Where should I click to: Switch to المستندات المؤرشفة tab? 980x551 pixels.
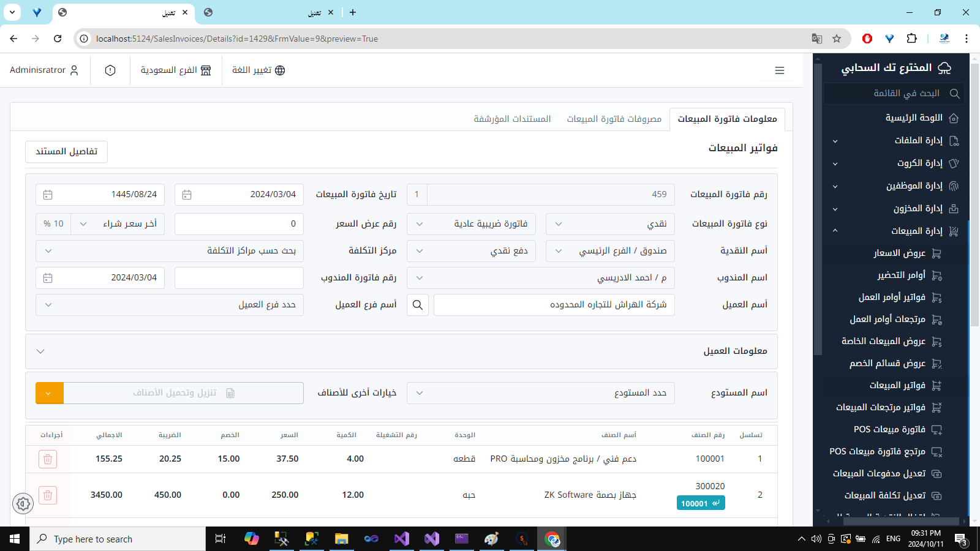512,119
